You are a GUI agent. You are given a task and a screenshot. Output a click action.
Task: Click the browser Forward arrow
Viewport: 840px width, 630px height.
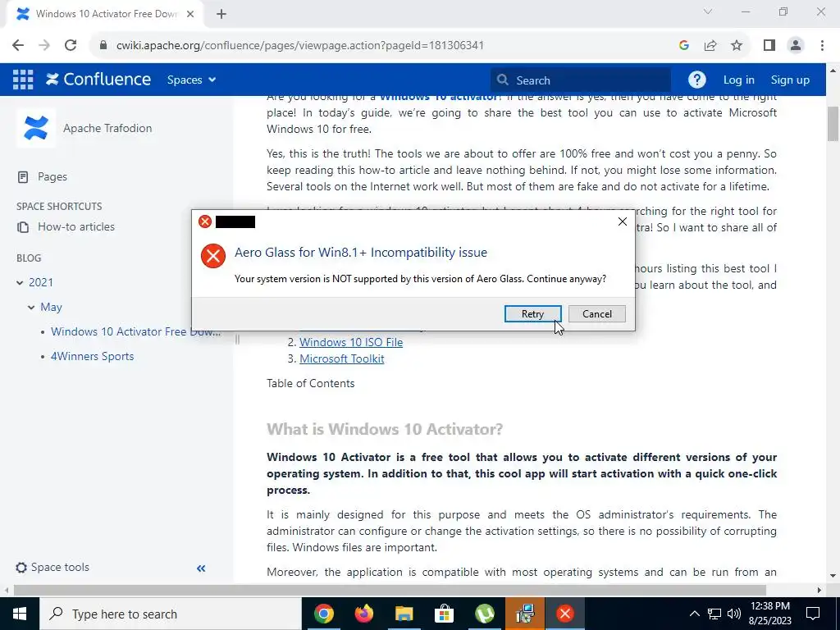tap(44, 45)
